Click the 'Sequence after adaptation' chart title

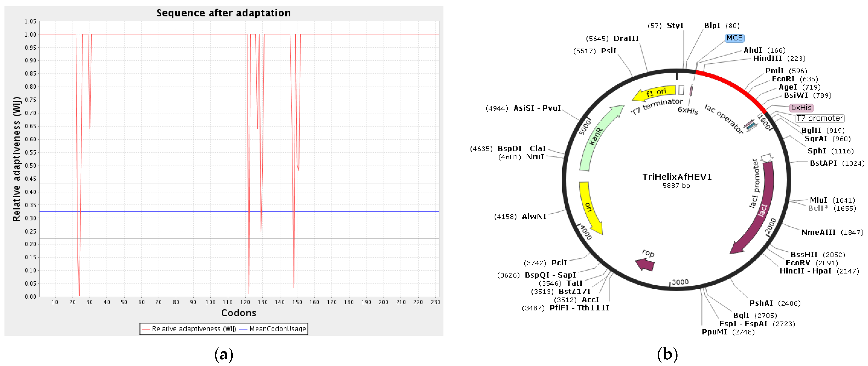(223, 13)
